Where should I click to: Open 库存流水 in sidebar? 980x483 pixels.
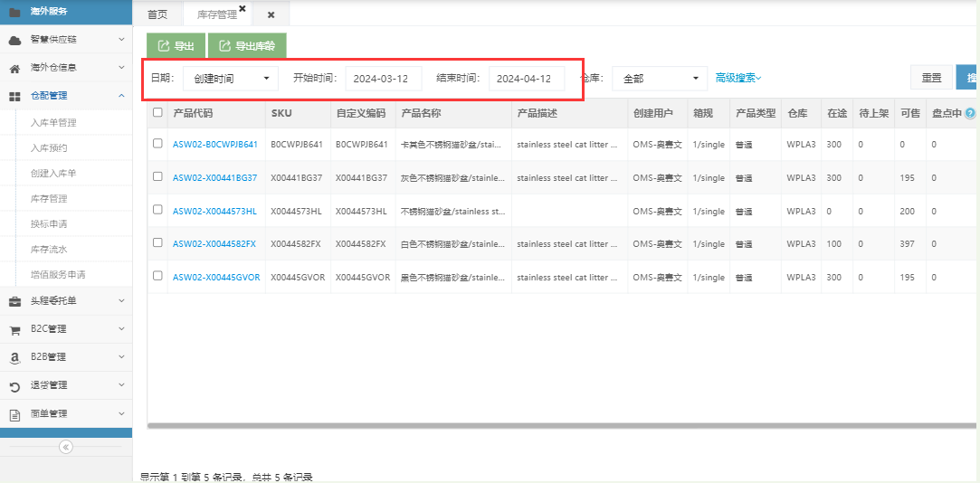click(49, 250)
